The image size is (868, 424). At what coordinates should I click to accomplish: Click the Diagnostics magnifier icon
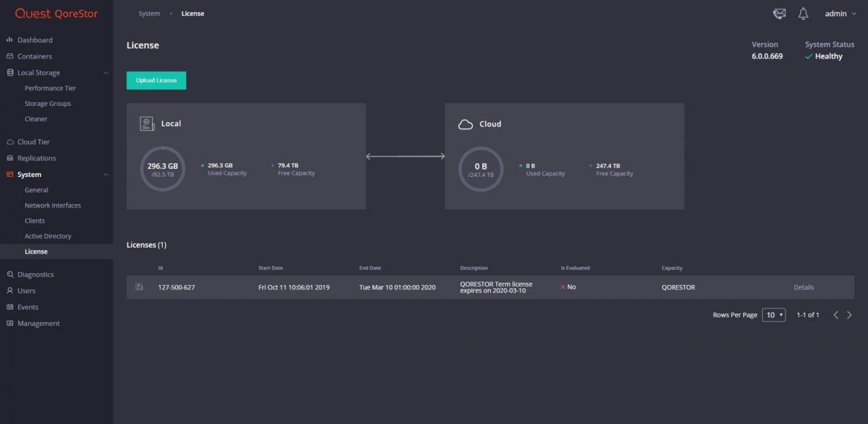coord(10,275)
